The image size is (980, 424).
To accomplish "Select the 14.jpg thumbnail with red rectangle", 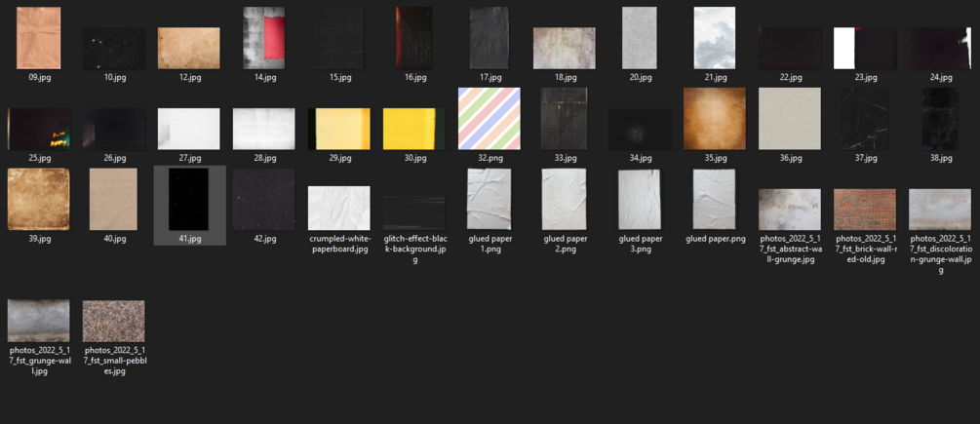I will pyautogui.click(x=263, y=38).
